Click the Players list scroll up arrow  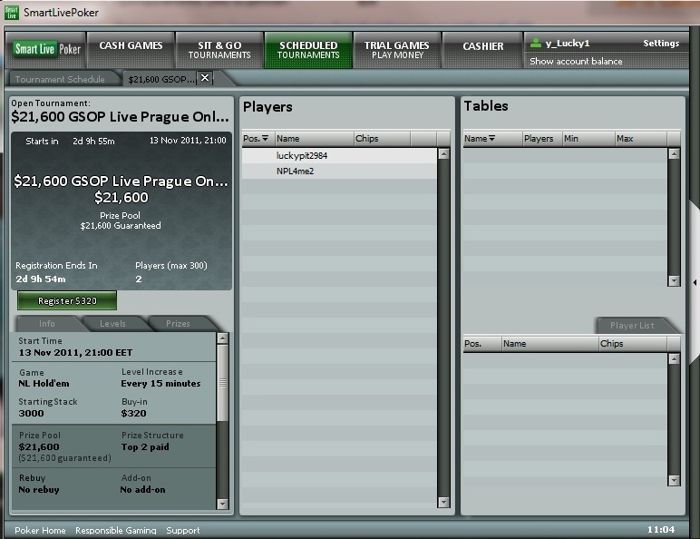[443, 155]
